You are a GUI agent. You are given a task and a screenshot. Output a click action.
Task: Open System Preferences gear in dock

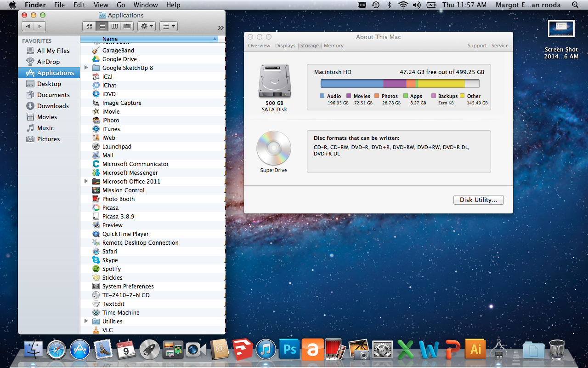click(x=382, y=350)
